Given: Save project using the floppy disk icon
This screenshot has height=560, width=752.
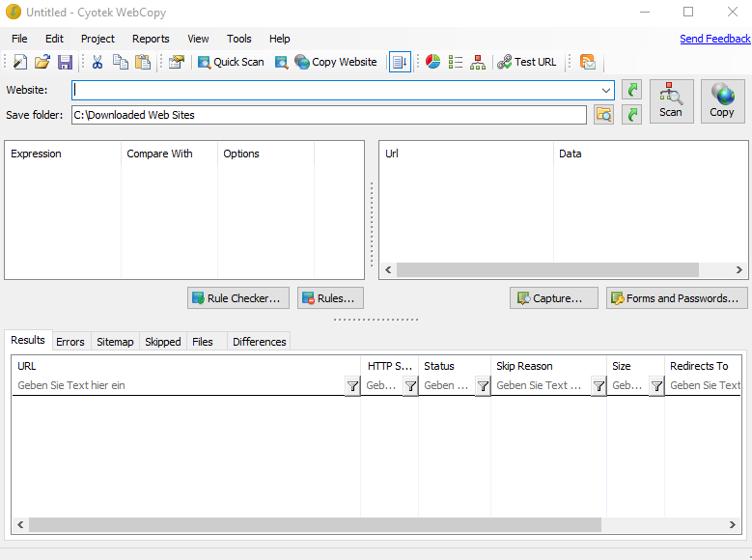Looking at the screenshot, I should tap(65, 62).
